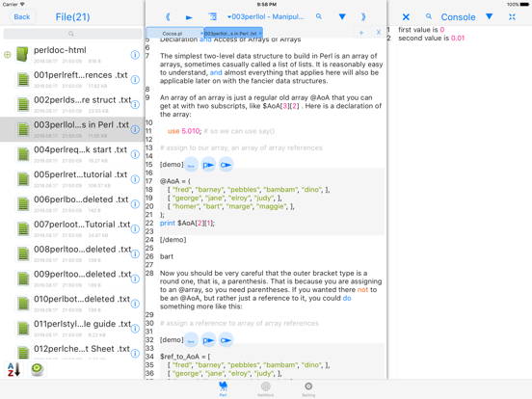Click the file search field
The height and width of the screenshot is (399, 532).
(x=72, y=34)
